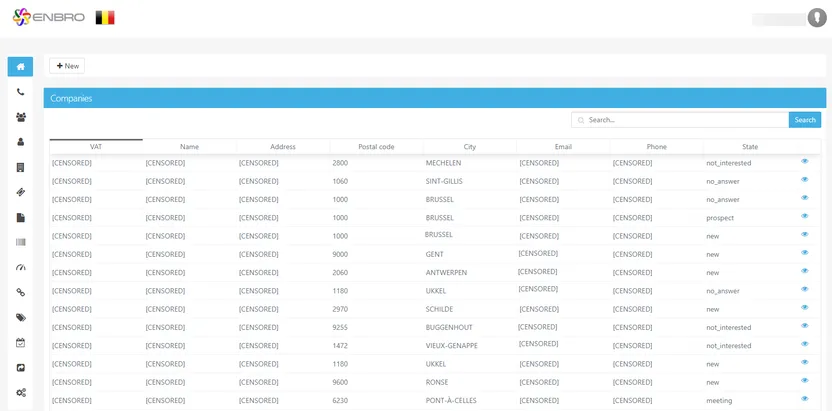Open the dashboard gauge sidebar icon
Viewport: 832px width, 411px height.
[21, 267]
